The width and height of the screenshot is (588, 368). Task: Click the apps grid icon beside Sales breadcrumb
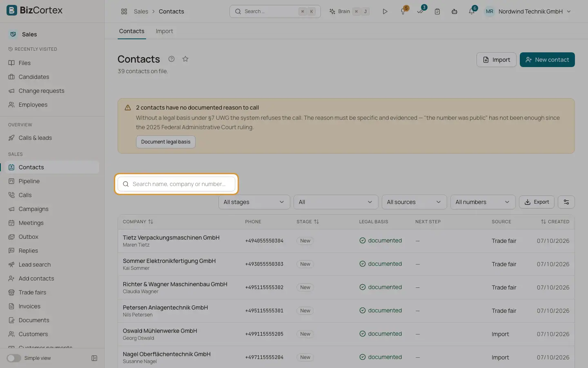click(x=124, y=11)
